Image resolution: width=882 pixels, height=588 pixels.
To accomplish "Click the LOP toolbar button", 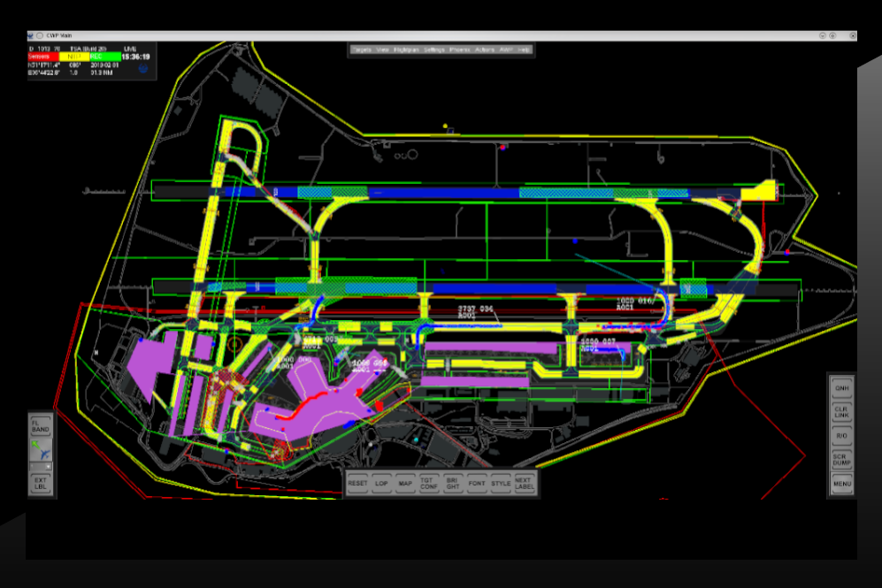I will tap(381, 484).
